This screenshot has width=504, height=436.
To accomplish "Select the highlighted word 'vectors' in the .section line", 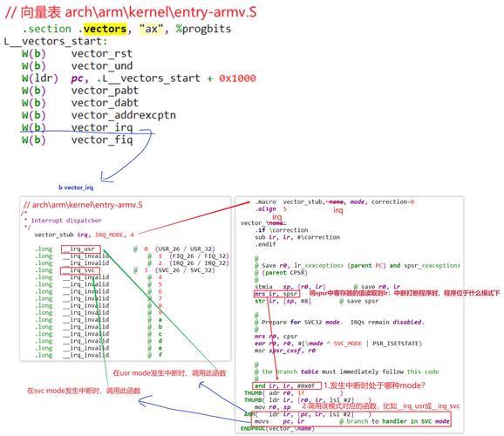I will pos(106,29).
